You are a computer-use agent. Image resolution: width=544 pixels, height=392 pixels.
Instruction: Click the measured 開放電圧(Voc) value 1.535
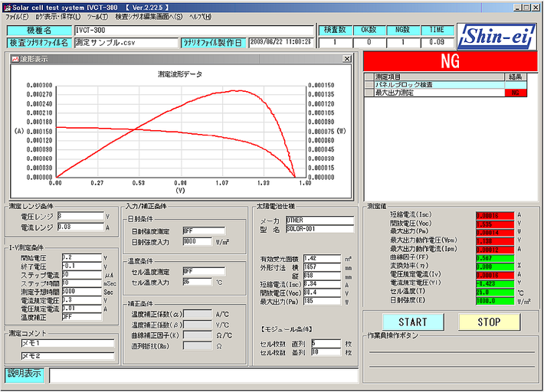pos(495,224)
